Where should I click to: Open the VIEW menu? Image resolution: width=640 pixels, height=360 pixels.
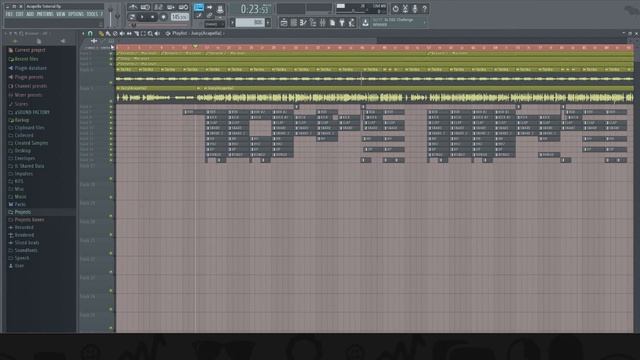coord(61,14)
